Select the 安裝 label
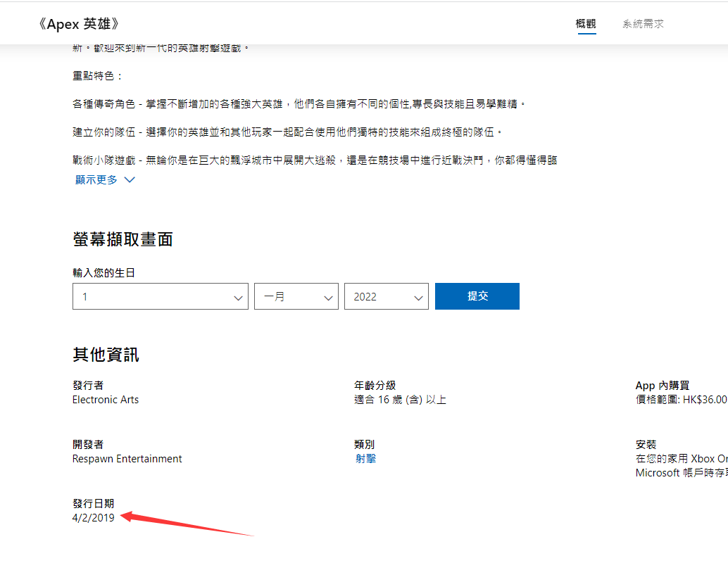Image resolution: width=728 pixels, height=563 pixels. [x=646, y=444]
